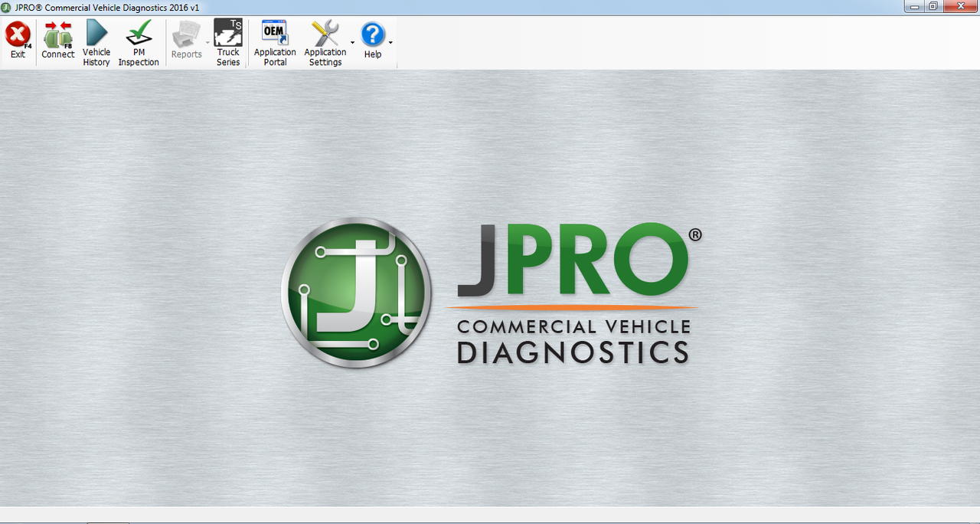Click the JPRO title bar app icon
The height and width of the screenshot is (524, 980).
point(6,7)
